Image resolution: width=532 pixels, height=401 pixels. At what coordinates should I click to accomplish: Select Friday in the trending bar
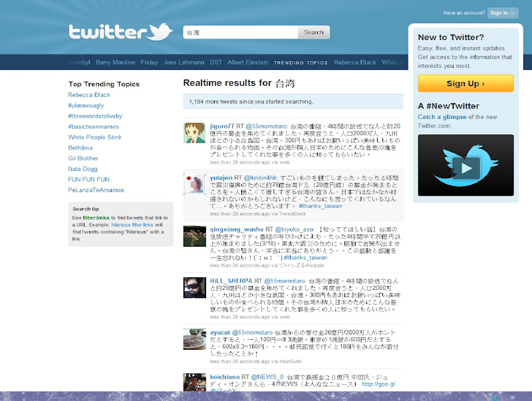point(149,63)
